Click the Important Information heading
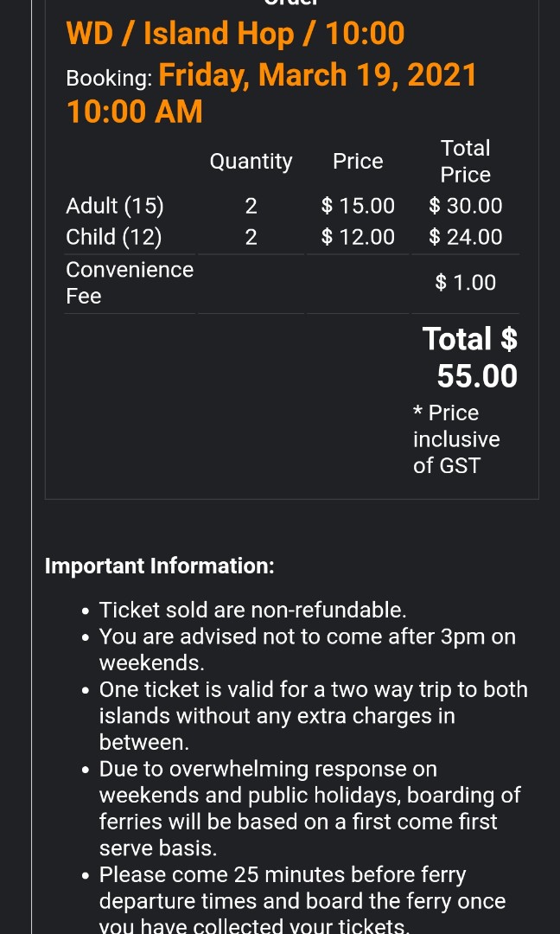The image size is (560, 934). coord(160,566)
